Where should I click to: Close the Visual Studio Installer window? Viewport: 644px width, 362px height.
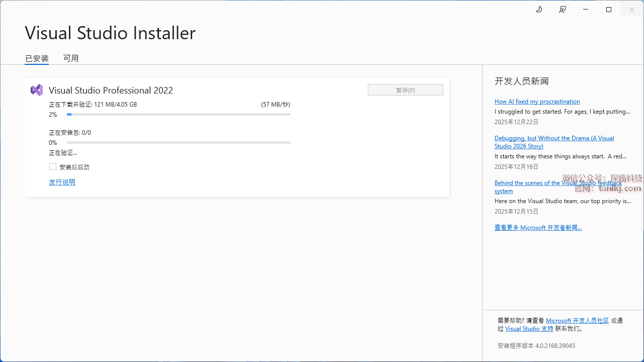[x=632, y=10]
